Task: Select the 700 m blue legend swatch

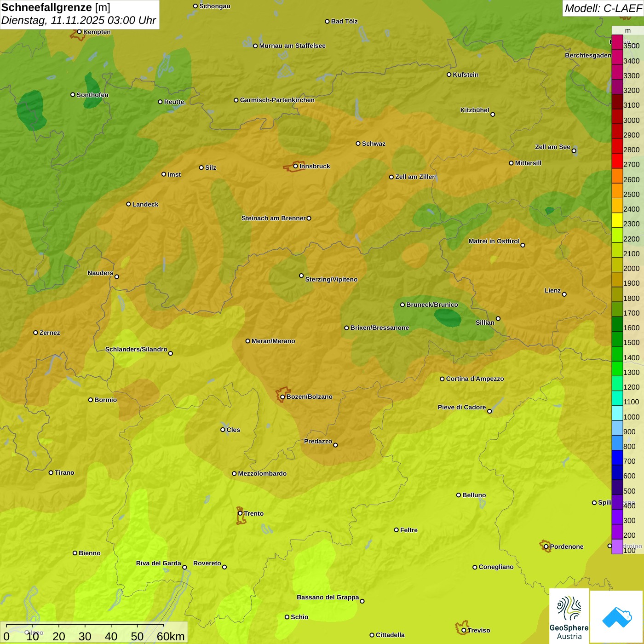Action: pos(617,458)
